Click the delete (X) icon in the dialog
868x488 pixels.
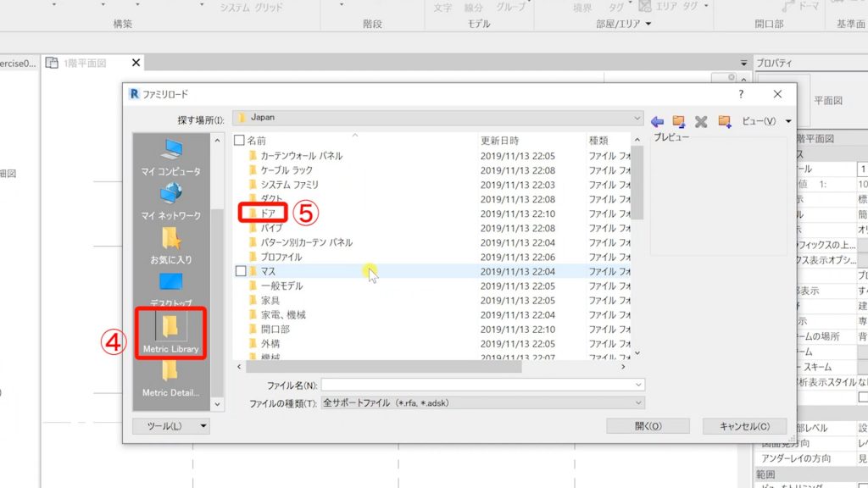click(x=700, y=121)
